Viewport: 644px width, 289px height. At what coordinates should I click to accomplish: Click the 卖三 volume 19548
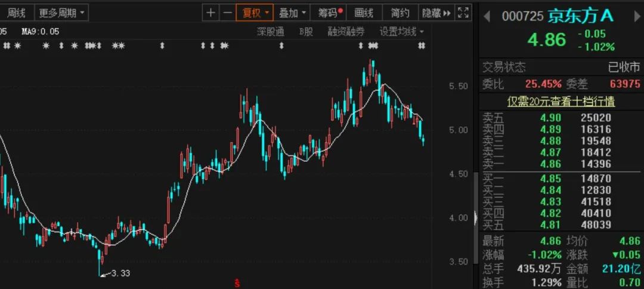(x=596, y=141)
